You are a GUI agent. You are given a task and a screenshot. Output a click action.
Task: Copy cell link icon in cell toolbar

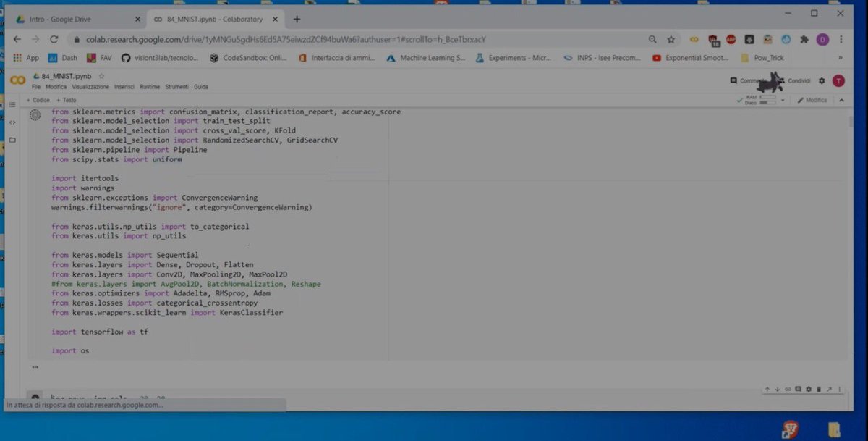click(x=788, y=390)
